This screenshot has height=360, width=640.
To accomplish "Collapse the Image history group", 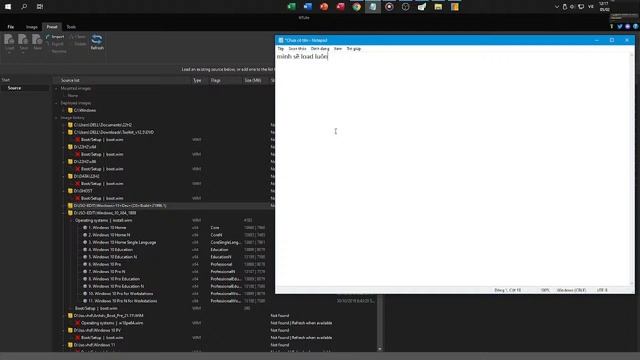I will (56, 118).
